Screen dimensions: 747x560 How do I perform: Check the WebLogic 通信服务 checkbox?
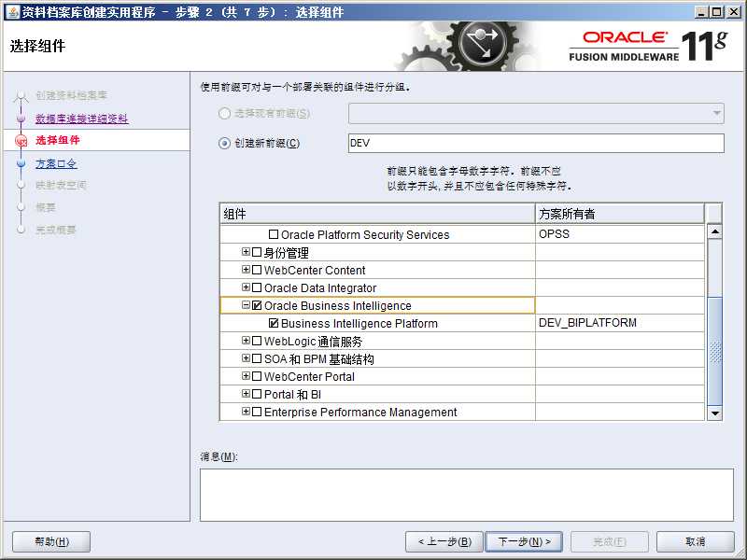coord(257,341)
